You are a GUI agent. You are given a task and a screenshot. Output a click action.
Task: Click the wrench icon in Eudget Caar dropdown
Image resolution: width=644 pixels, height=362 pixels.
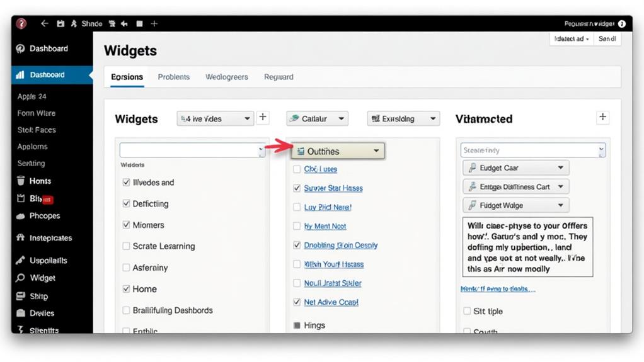point(473,168)
